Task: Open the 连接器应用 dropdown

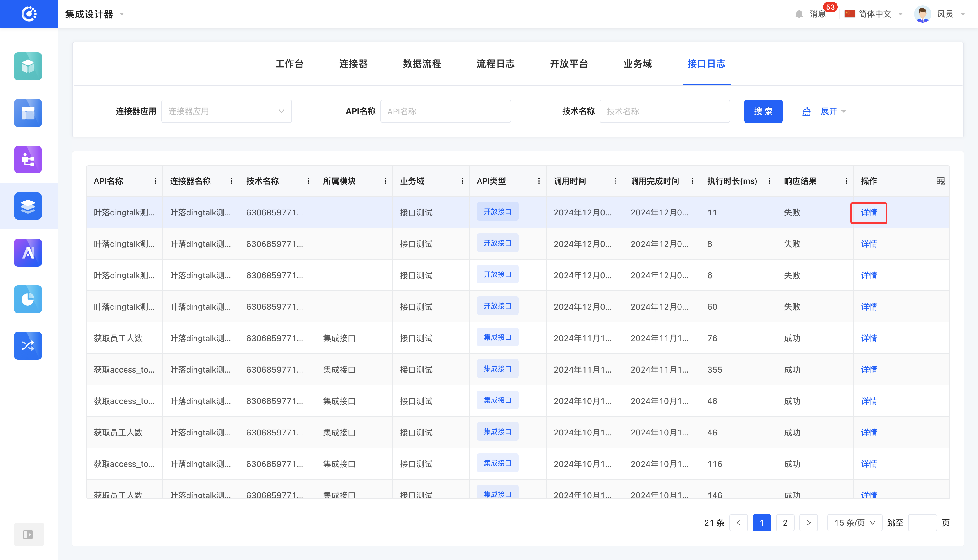Action: click(226, 111)
